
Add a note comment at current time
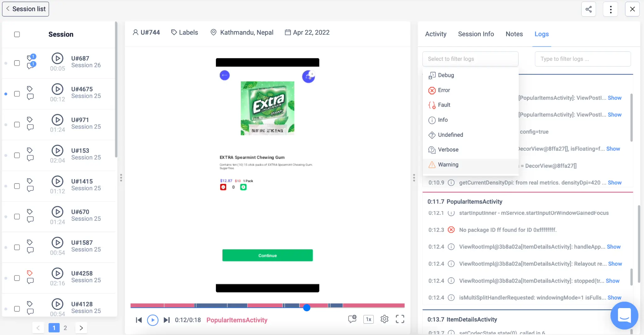coord(352,319)
